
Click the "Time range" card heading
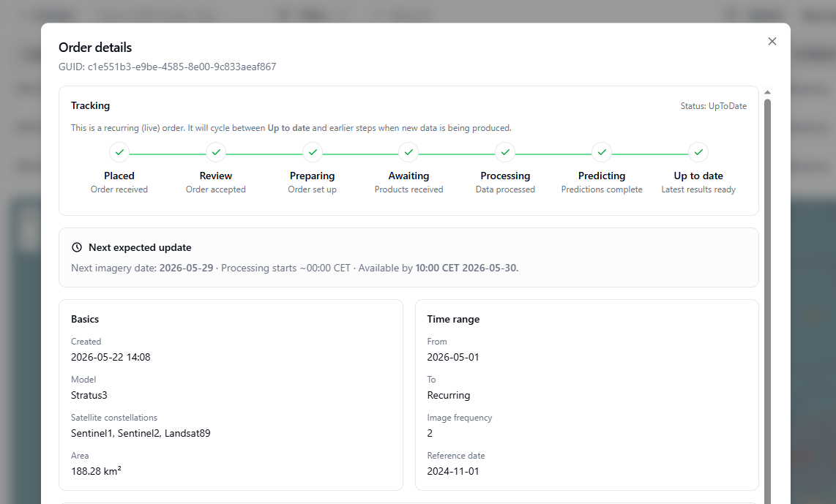tap(453, 319)
